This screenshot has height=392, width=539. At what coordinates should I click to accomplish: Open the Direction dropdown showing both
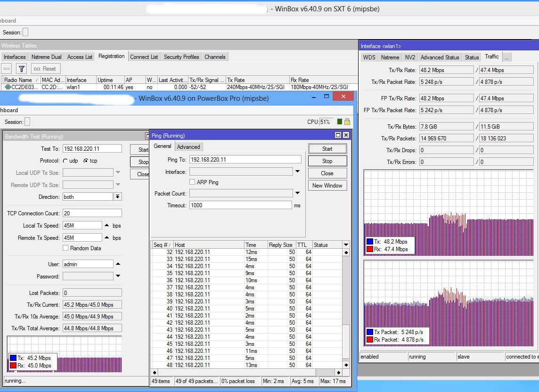click(x=118, y=196)
